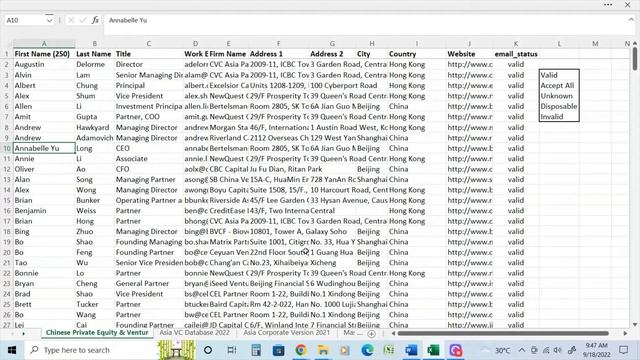Select the email_status header cell

(516, 54)
